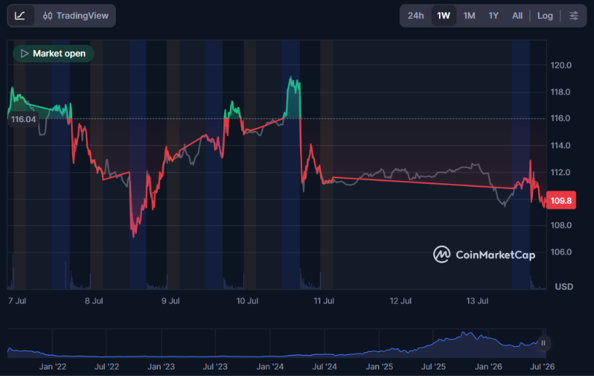Select the line chart view icon
The height and width of the screenshot is (376, 594).
[x=20, y=16]
